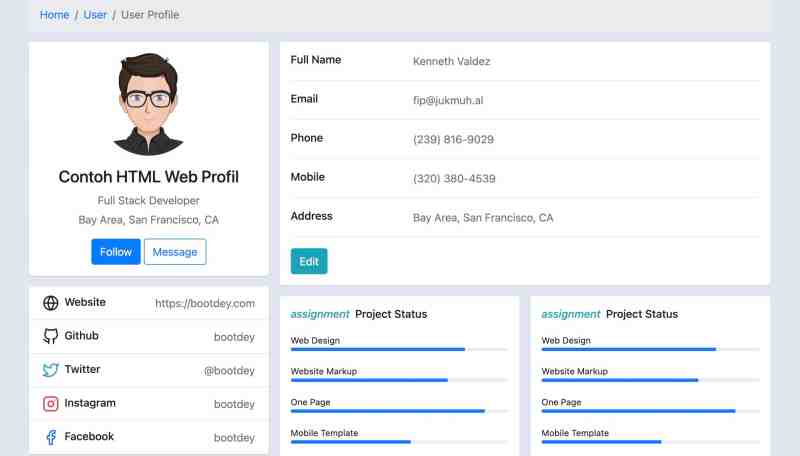Click the profile avatar picture
This screenshot has width=800, height=456.
pos(148,104)
